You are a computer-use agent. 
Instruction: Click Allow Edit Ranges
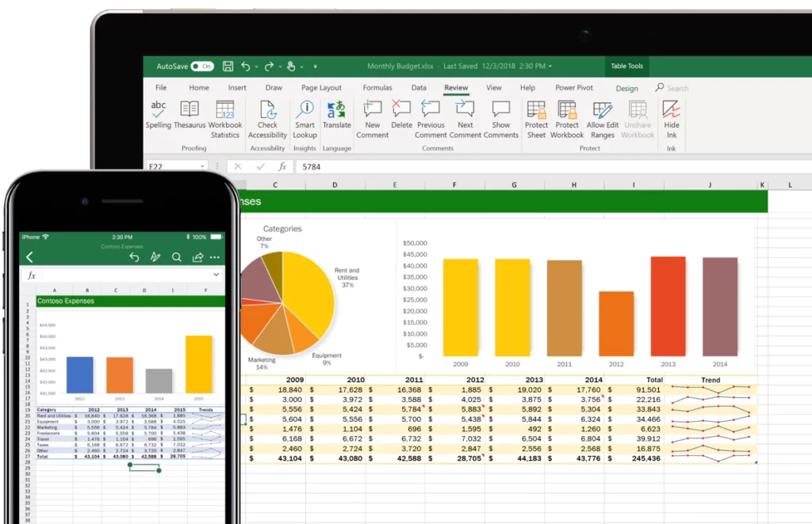tap(603, 120)
